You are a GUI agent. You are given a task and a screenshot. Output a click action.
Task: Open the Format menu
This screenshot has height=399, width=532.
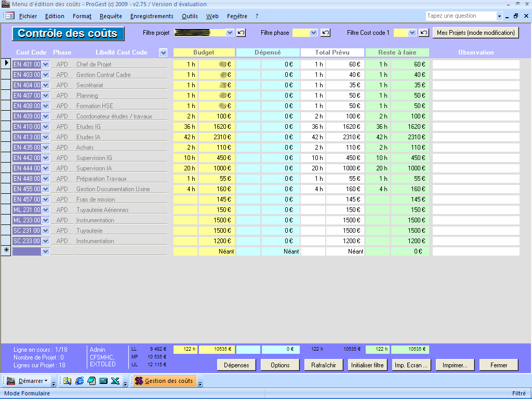[x=82, y=16]
